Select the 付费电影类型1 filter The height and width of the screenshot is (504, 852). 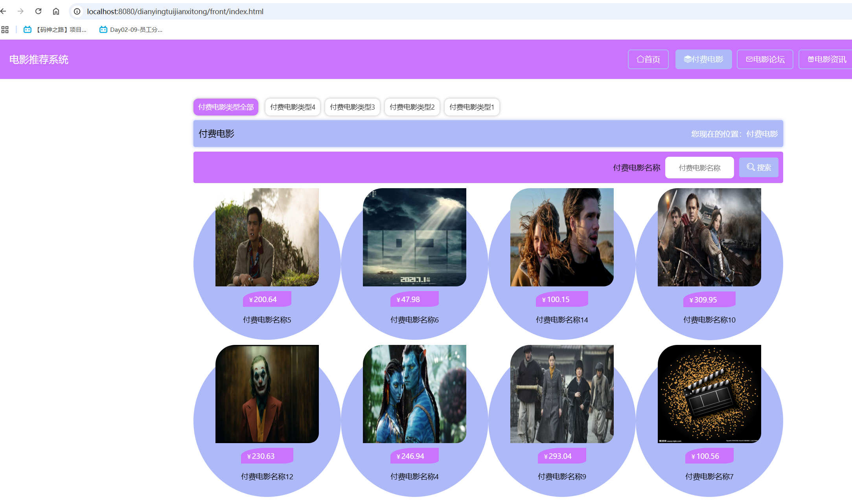(x=472, y=107)
